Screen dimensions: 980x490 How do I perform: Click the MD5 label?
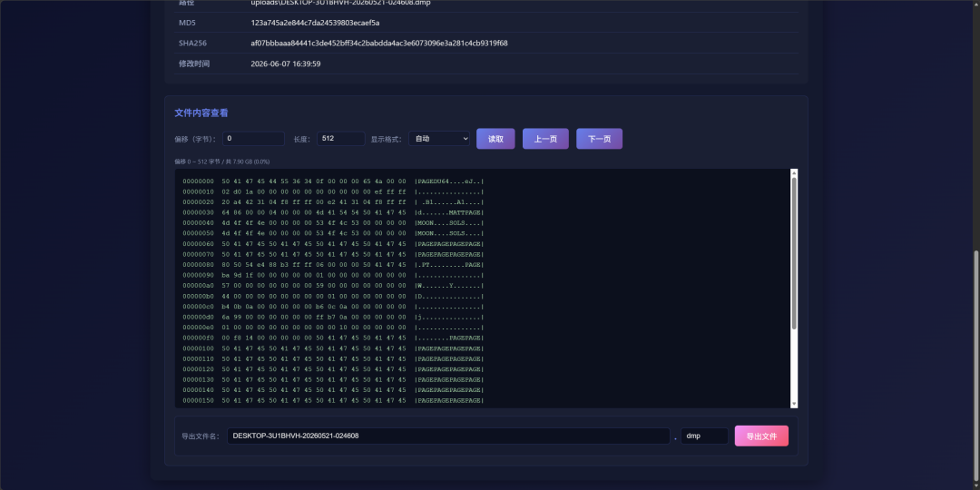pyautogui.click(x=188, y=23)
